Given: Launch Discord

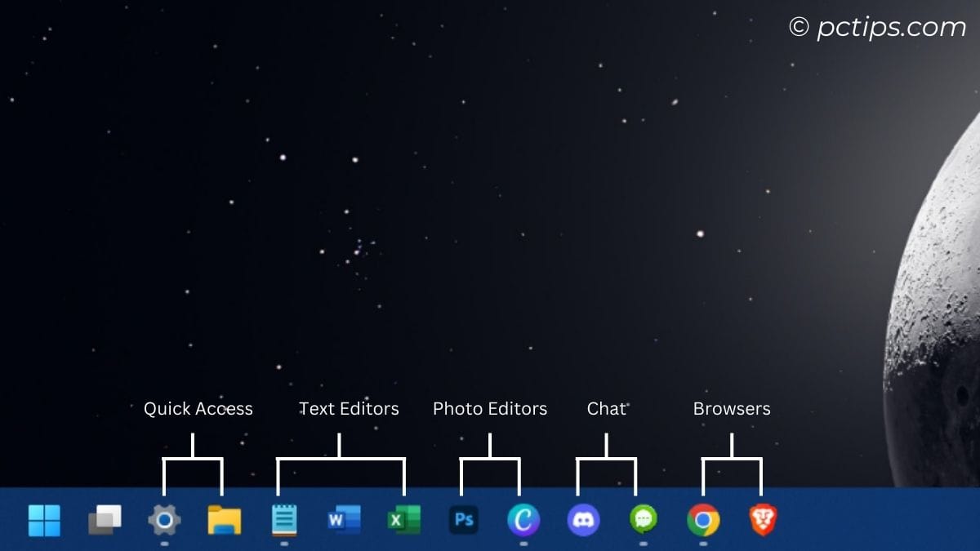Looking at the screenshot, I should tap(583, 519).
